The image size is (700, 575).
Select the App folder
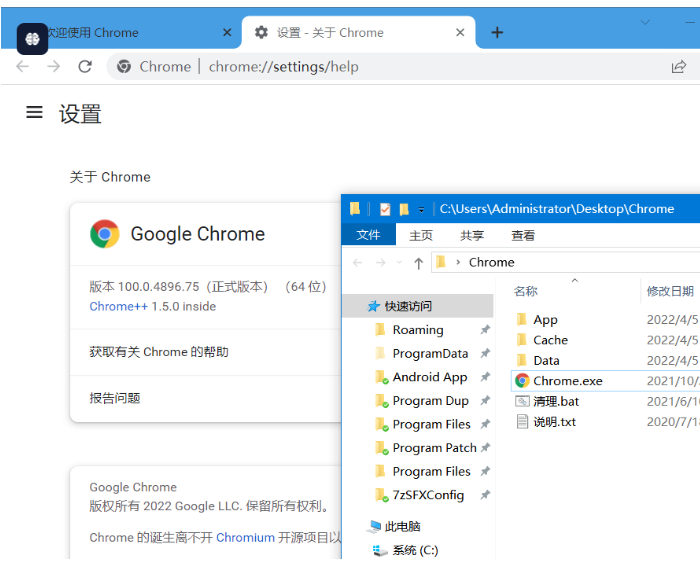[545, 320]
